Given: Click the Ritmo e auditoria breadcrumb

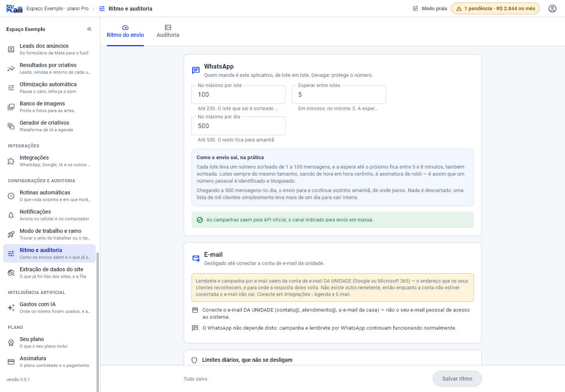Looking at the screenshot, I should [x=126, y=9].
